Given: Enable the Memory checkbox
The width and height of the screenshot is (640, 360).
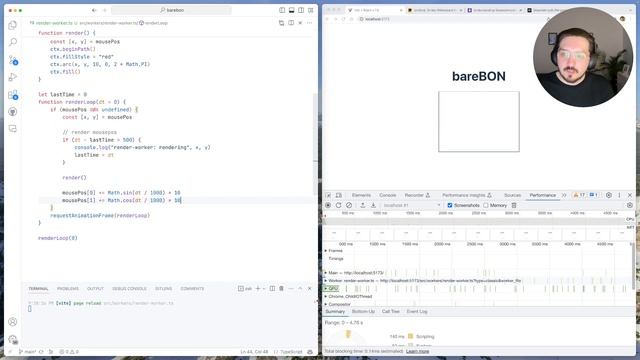Looking at the screenshot, I should tap(486, 205).
